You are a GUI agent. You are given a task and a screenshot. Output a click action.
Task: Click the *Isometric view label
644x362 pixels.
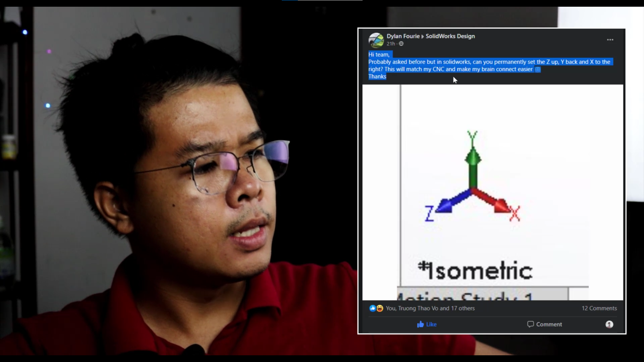click(475, 271)
